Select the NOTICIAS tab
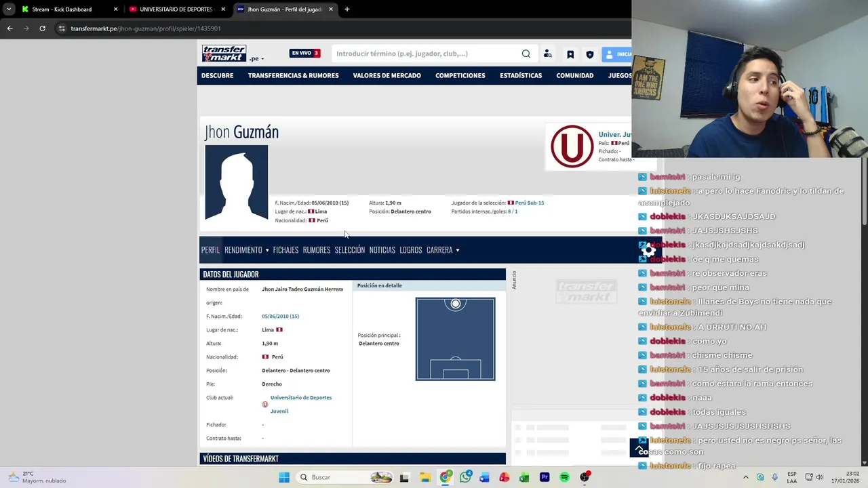 [382, 250]
